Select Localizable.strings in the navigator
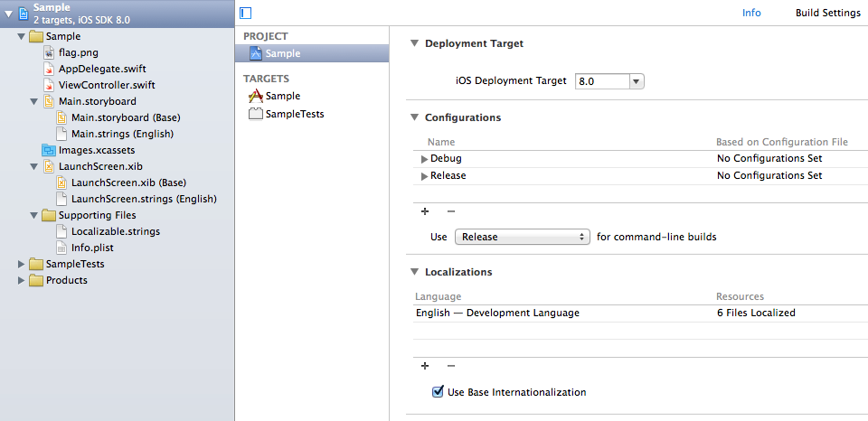 click(x=116, y=231)
